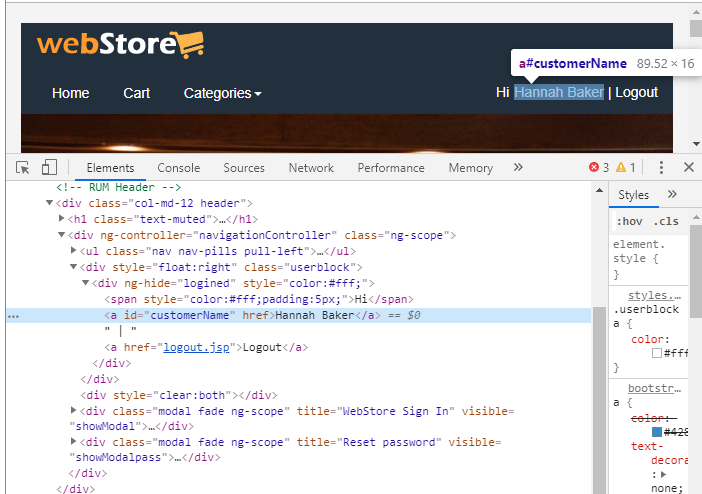This screenshot has height=494, width=702.
Task: Select the clear:both div row
Action: 179,395
